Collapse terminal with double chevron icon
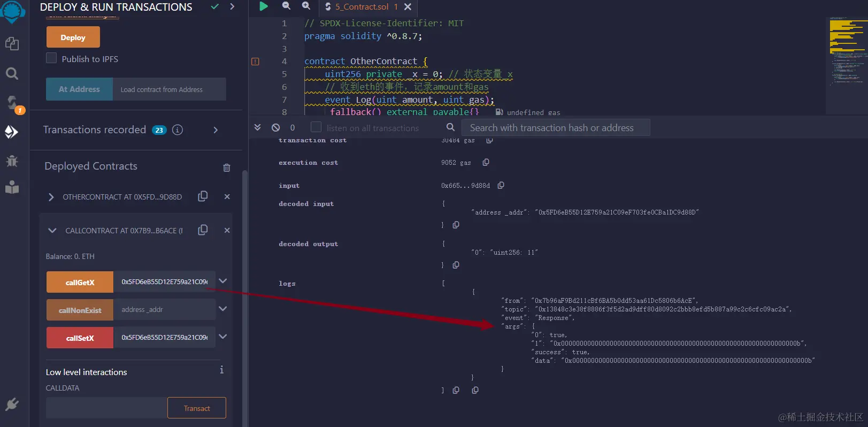 (x=257, y=127)
